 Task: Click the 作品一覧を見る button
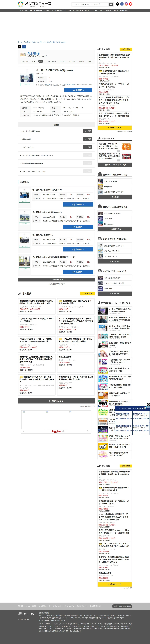click(56, 280)
